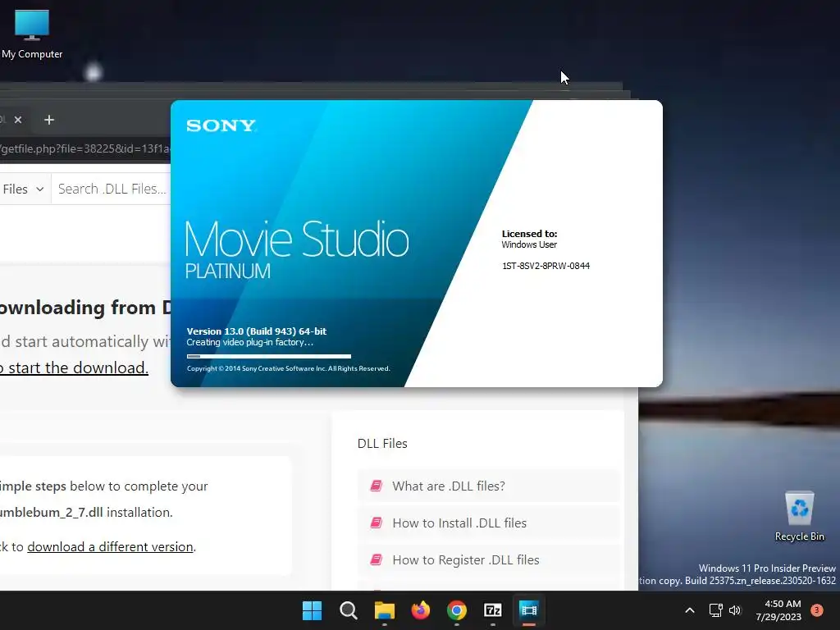Open taskbar Search
Image resolution: width=840 pixels, height=630 pixels.
[x=348, y=610]
